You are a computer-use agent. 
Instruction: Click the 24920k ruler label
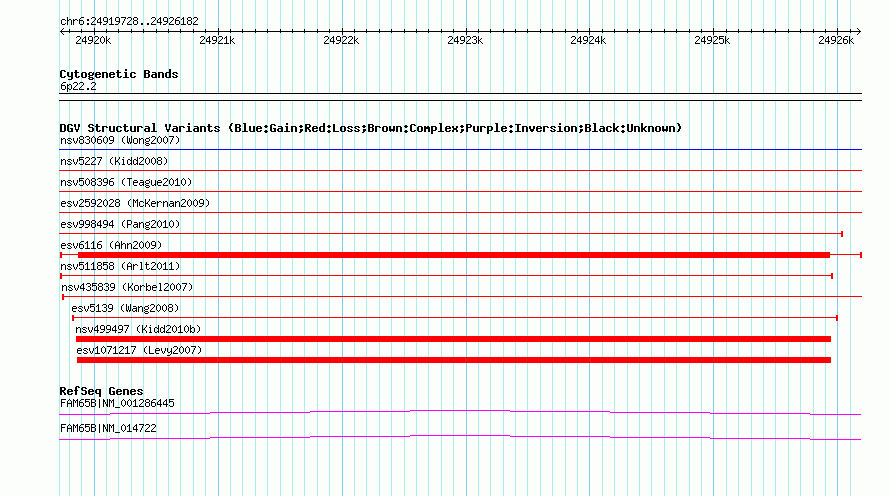pos(93,40)
